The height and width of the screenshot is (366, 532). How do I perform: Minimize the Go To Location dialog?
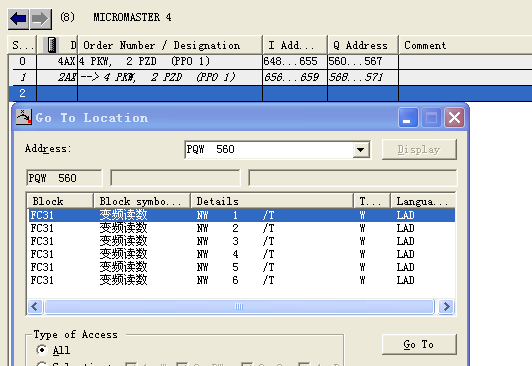(408, 118)
